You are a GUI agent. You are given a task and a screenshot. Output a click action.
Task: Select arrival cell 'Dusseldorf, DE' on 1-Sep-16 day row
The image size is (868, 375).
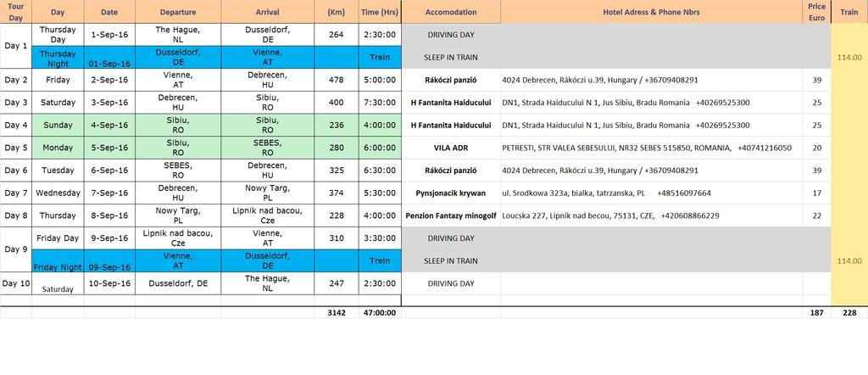tap(267, 34)
